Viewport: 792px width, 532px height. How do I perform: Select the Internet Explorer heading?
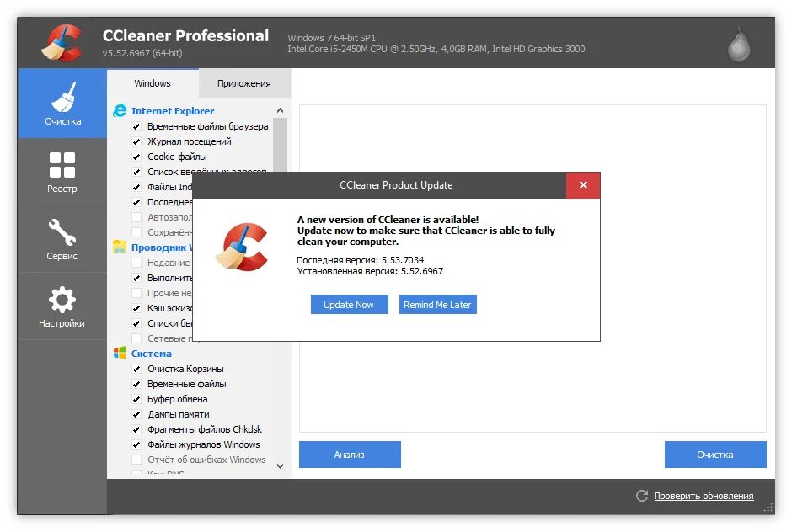point(173,110)
